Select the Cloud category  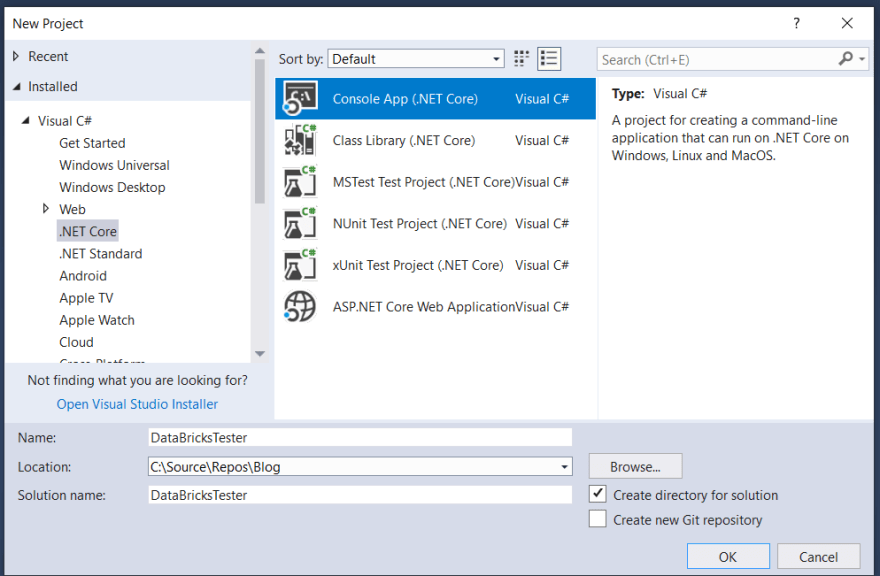click(76, 342)
